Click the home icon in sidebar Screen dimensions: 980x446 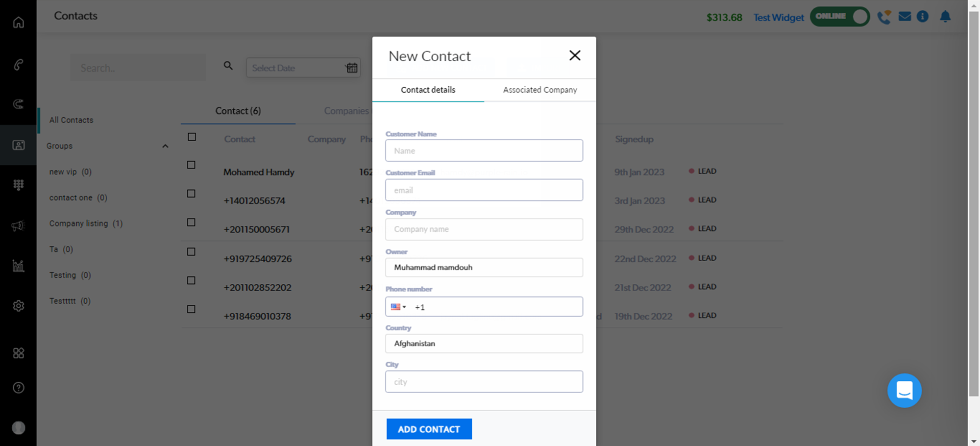pos(19,23)
